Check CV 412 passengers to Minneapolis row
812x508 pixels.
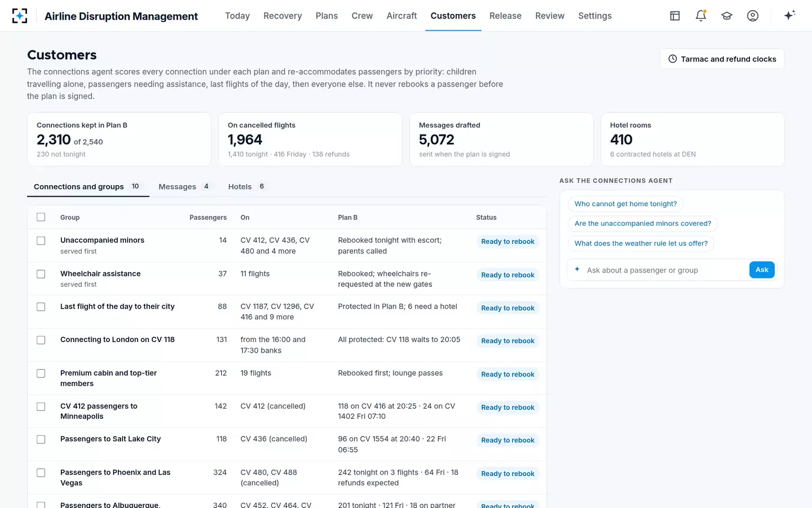pyautogui.click(x=41, y=407)
